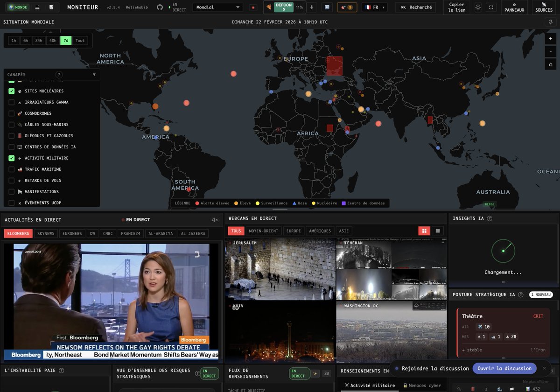Viewport: 560px width, 392px height.
Task: Click the DEFCON 5 status indicator
Action: [283, 7]
